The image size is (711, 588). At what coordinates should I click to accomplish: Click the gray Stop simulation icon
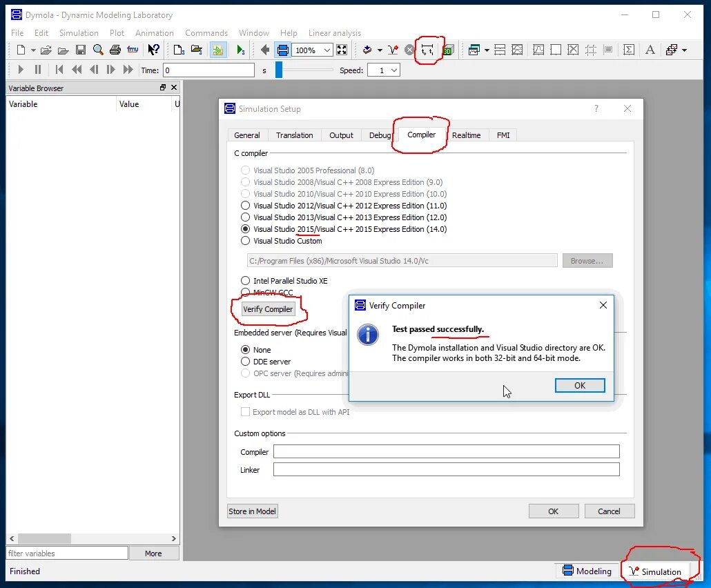409,50
